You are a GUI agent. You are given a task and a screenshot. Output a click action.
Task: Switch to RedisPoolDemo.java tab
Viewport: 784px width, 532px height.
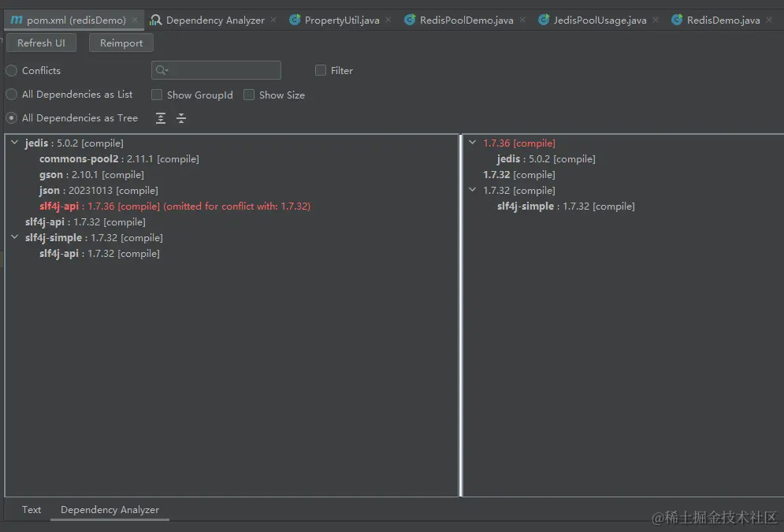466,20
